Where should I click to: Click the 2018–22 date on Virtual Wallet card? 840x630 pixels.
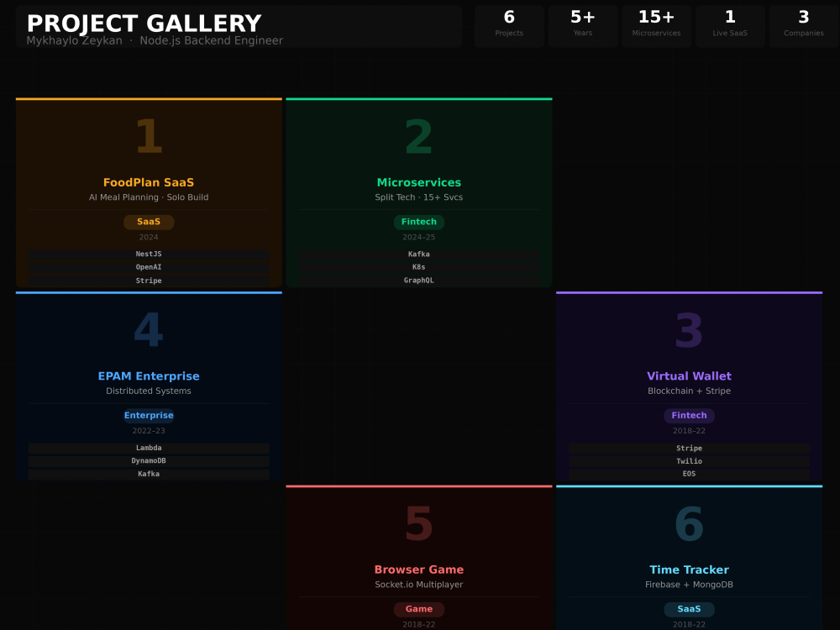(x=689, y=431)
